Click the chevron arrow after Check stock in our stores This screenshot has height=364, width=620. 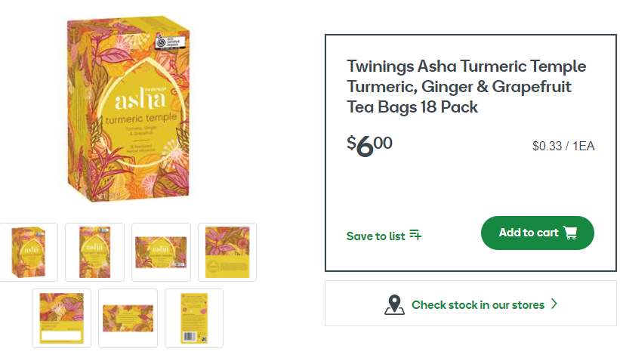click(x=554, y=304)
